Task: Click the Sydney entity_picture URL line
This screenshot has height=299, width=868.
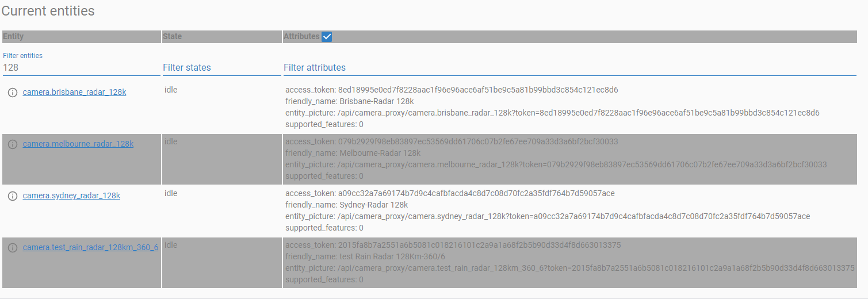Action: [x=548, y=216]
